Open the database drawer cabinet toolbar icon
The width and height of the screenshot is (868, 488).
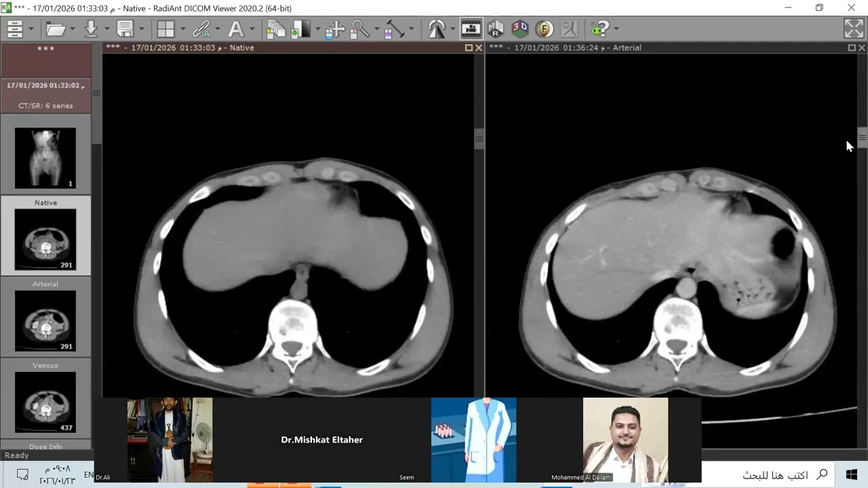click(14, 29)
